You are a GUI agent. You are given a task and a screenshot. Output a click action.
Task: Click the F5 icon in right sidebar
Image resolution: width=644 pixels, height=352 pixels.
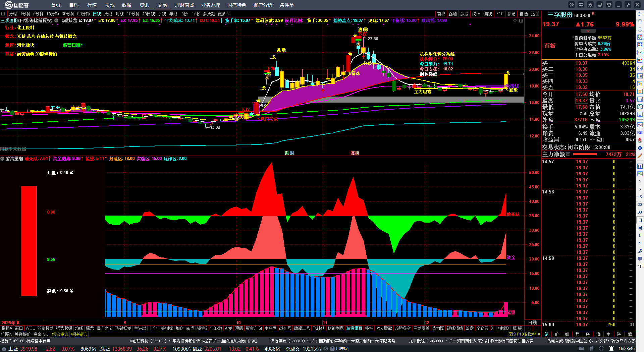(x=640, y=166)
